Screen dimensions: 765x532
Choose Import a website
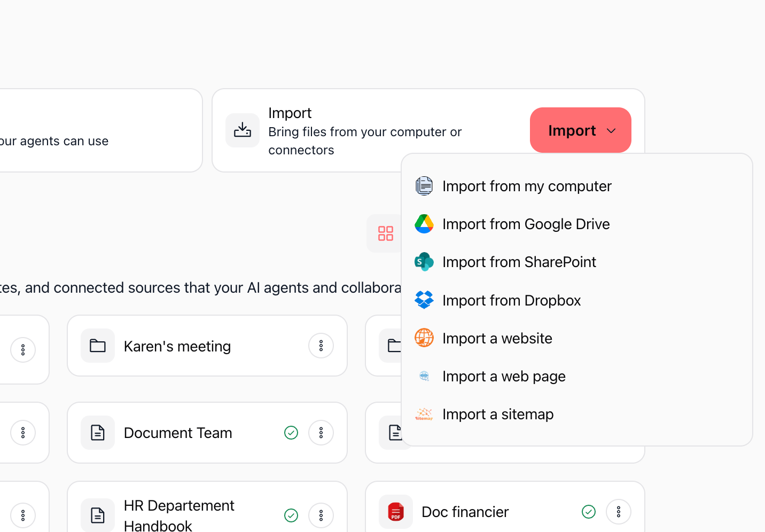pyautogui.click(x=577, y=338)
